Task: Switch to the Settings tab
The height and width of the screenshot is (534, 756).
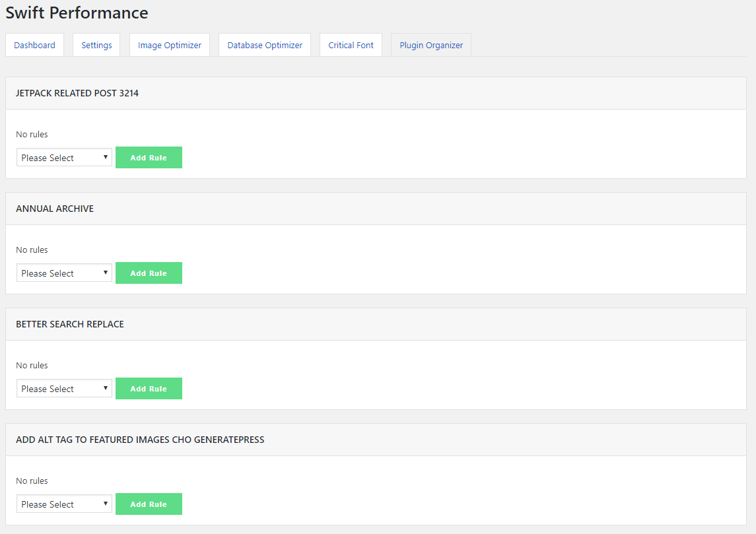Action: coord(96,45)
